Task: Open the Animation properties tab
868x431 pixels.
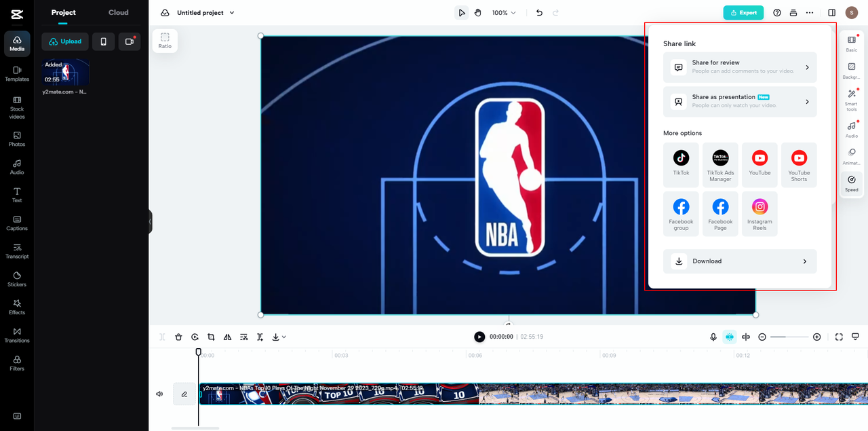Action: click(852, 157)
